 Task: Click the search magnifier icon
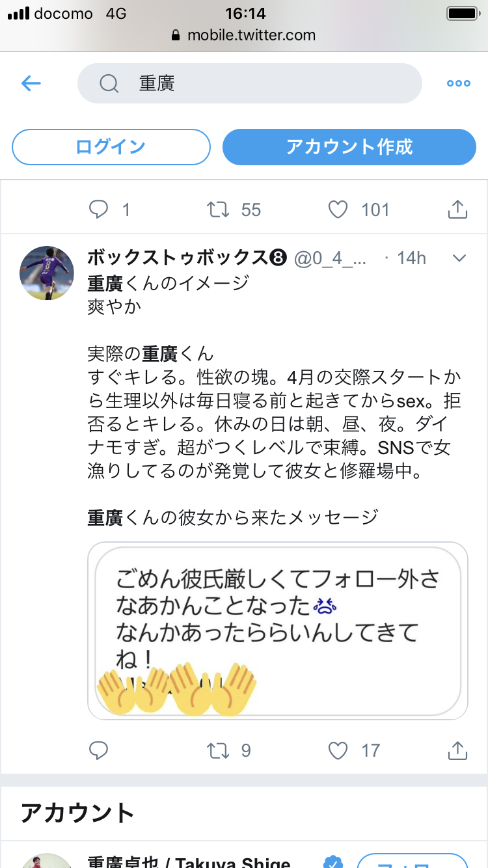109,83
